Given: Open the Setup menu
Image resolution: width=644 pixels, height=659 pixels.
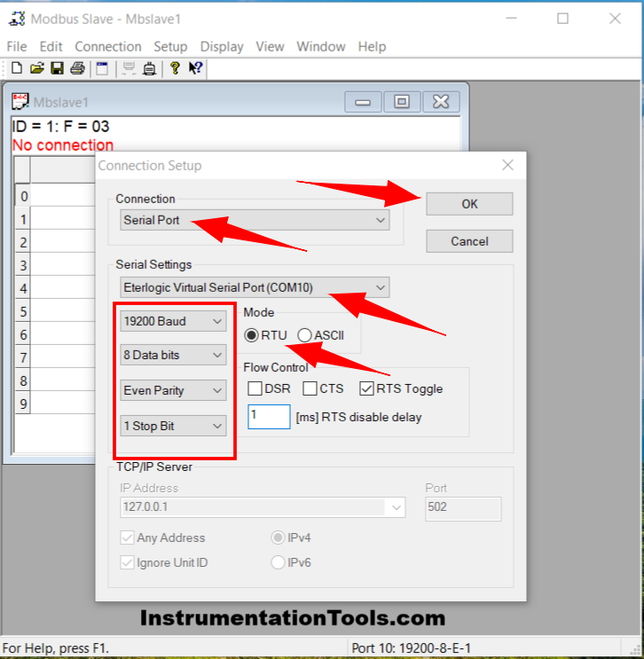Looking at the screenshot, I should point(170,46).
